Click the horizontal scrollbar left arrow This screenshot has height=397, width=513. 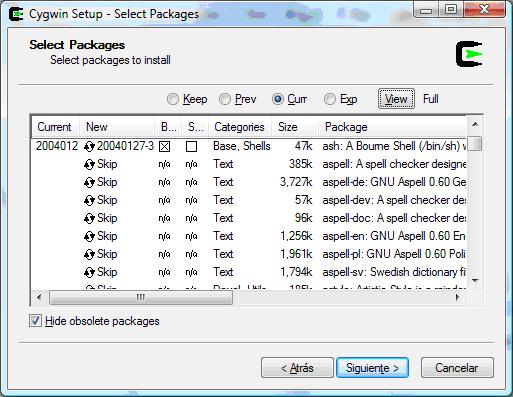click(x=39, y=297)
